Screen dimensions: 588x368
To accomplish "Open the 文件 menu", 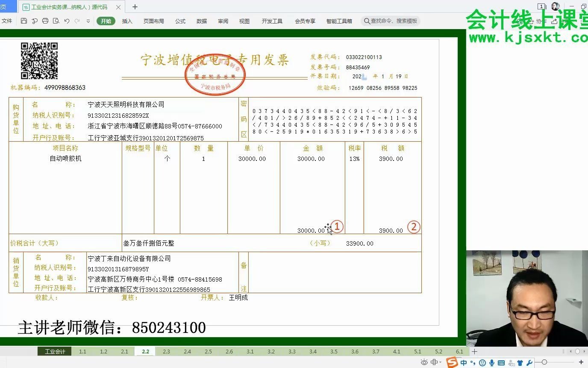I will click(7, 21).
